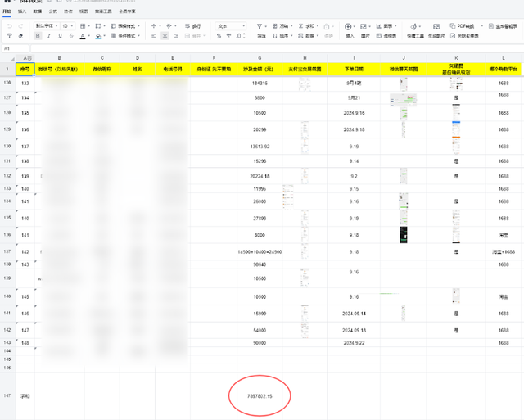Open the 条件格式 conditional format dropdown

(125, 36)
